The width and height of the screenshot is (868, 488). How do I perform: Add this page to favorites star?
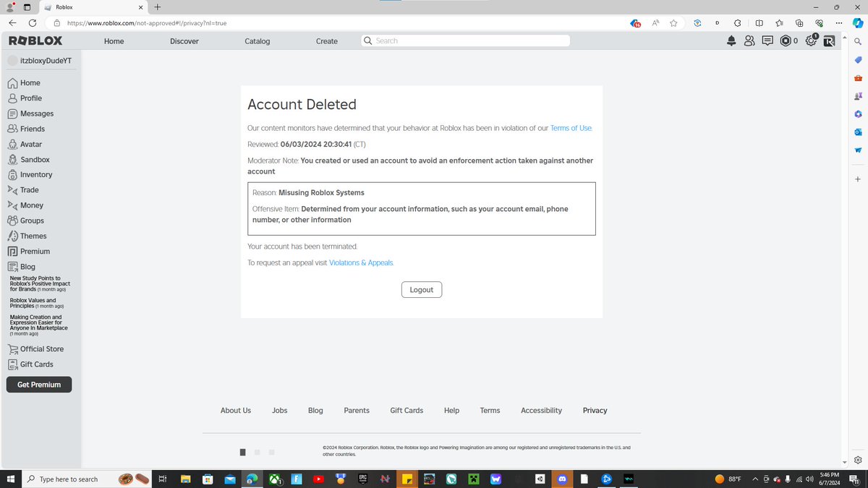click(x=673, y=23)
